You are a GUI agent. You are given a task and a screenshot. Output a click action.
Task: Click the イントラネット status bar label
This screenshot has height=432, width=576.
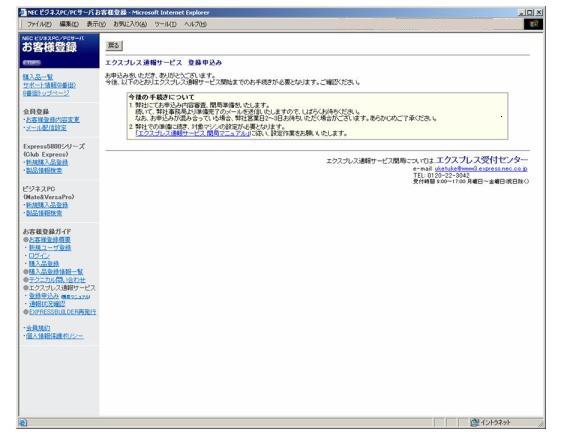tap(495, 422)
